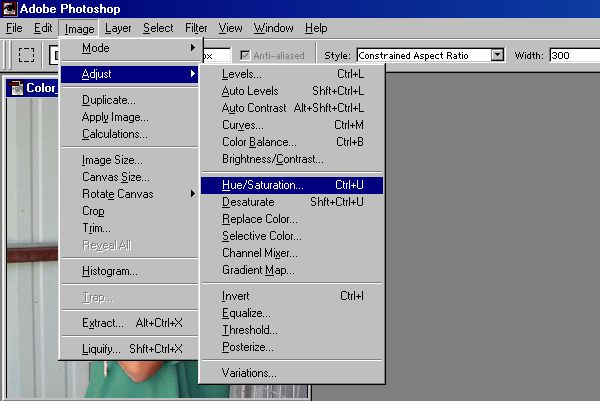
Task: Open the Variations dialog
Action: [292, 373]
